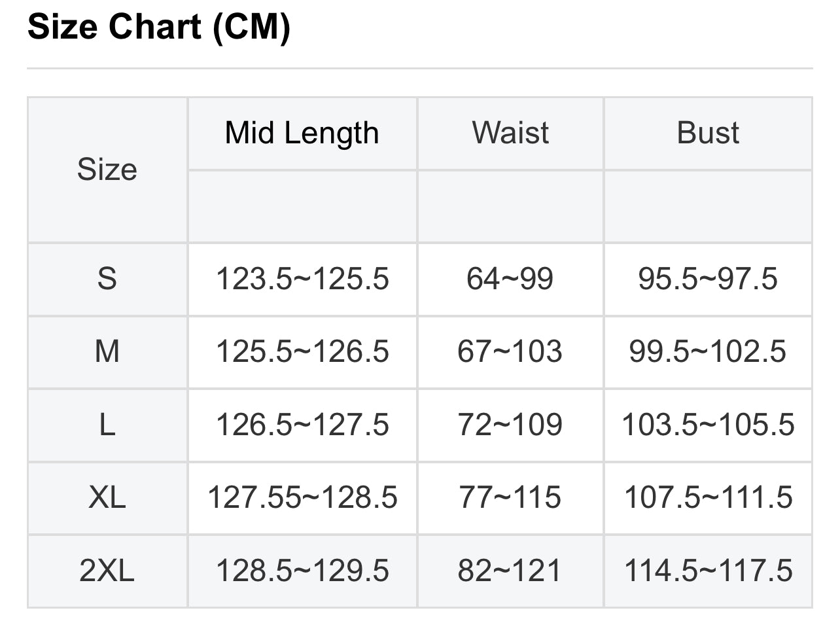The height and width of the screenshot is (623, 840).
Task: Click the 67~103 waist value
Action: 510,351
